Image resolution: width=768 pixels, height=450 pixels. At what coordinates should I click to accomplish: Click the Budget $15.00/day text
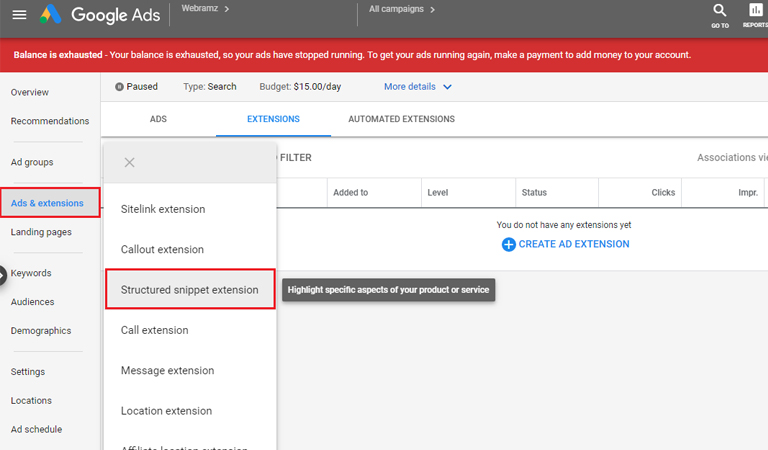point(300,87)
